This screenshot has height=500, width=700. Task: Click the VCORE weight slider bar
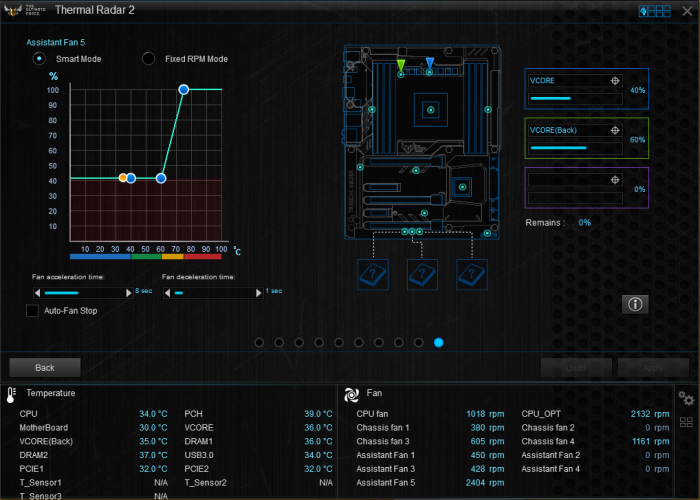pos(575,99)
